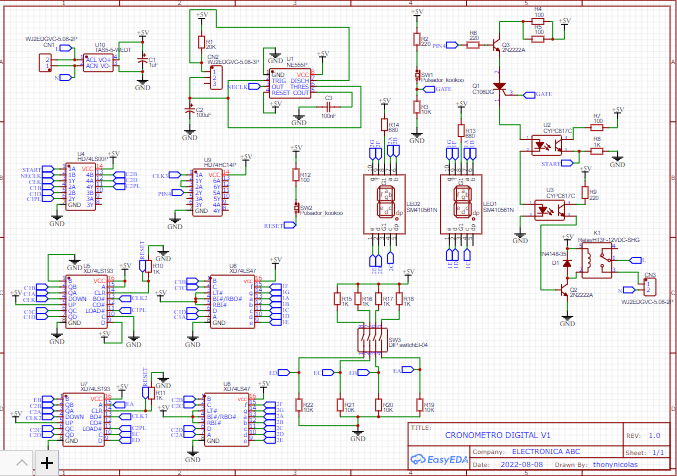Select capacitor C3 100nF
The width and height of the screenshot is (677, 476).
pyautogui.click(x=328, y=106)
